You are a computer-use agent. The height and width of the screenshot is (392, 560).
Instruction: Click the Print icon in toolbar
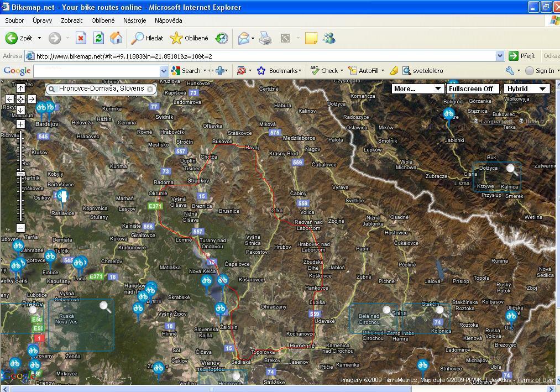click(265, 38)
